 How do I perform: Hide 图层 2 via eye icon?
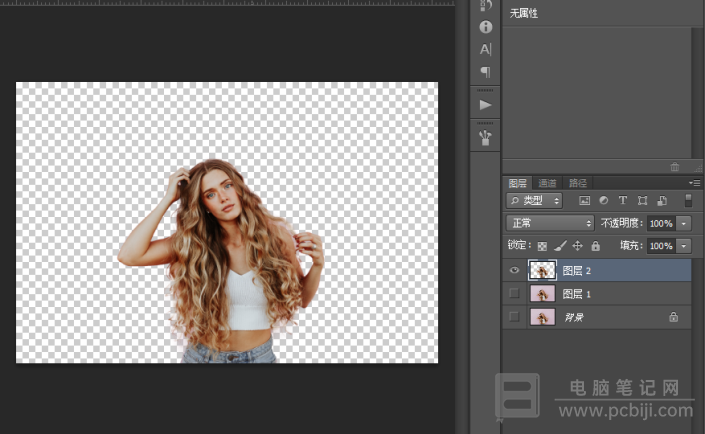click(514, 270)
